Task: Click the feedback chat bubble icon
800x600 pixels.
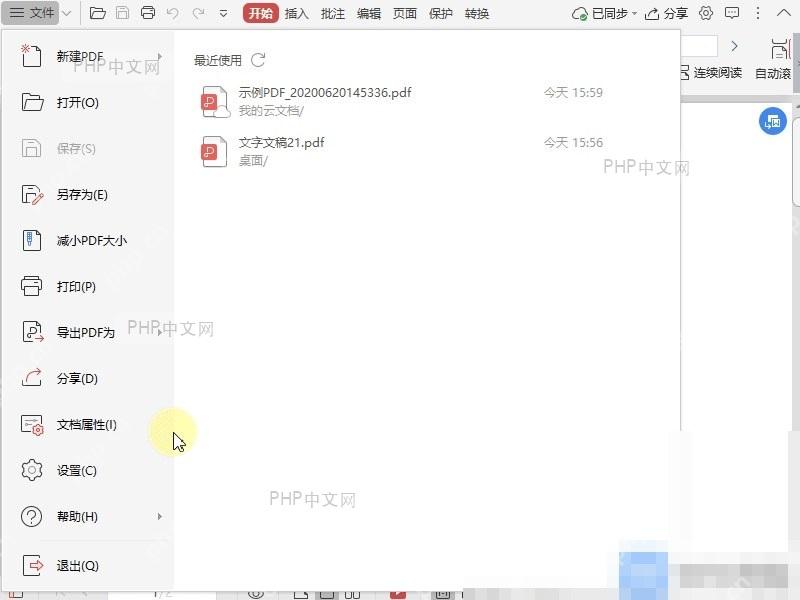Action: click(732, 13)
